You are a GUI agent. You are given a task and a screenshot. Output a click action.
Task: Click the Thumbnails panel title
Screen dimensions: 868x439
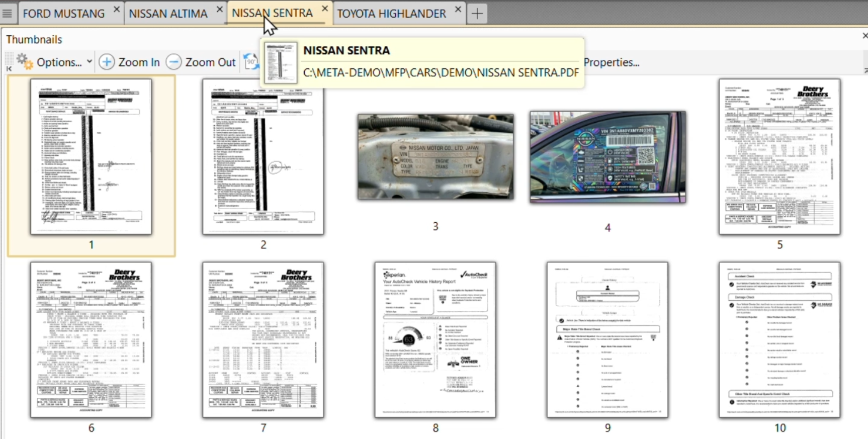click(x=34, y=39)
